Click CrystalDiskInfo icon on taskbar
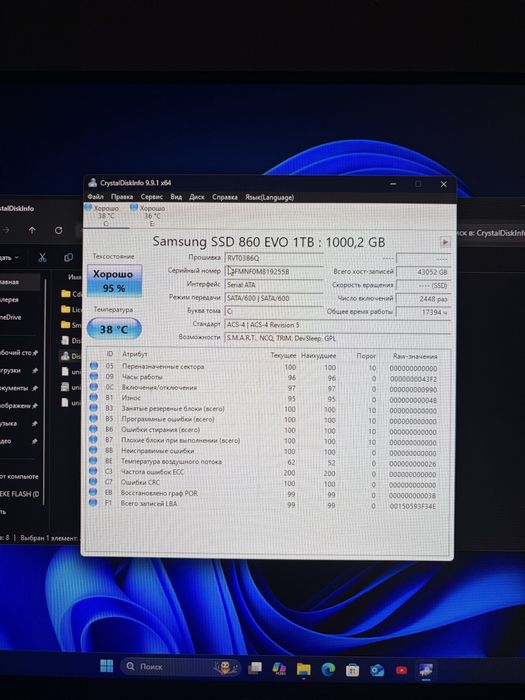Screen dimensions: 525x700 (425, 670)
